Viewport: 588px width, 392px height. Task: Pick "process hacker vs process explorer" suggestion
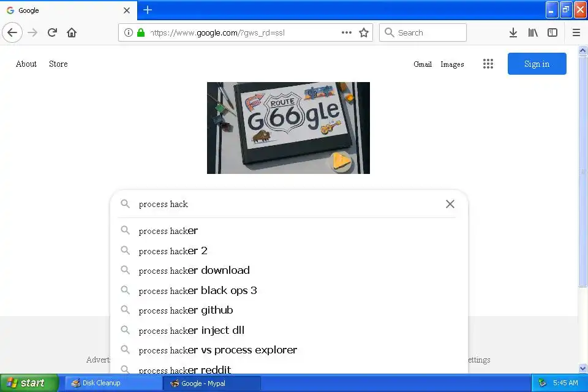point(288,350)
